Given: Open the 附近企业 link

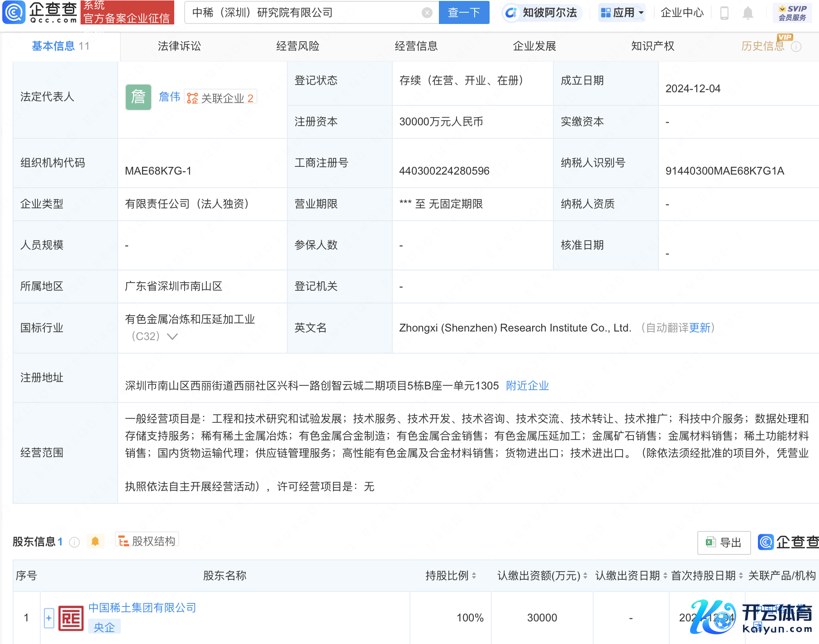Looking at the screenshot, I should point(527,386).
